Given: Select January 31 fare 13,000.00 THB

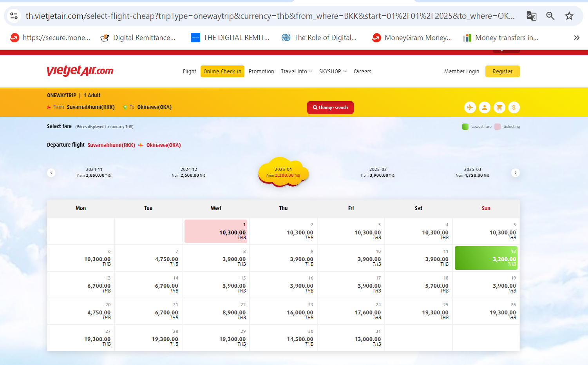Looking at the screenshot, I should click(x=351, y=338).
